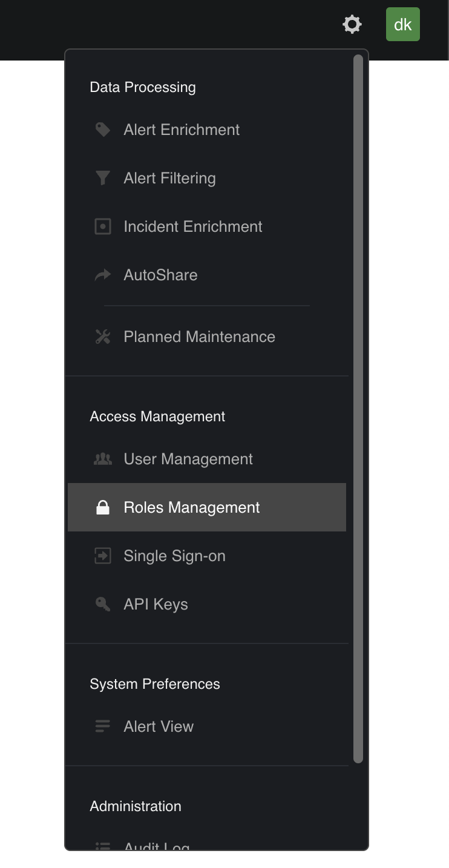
Task: Click the green dk avatar
Action: click(403, 24)
